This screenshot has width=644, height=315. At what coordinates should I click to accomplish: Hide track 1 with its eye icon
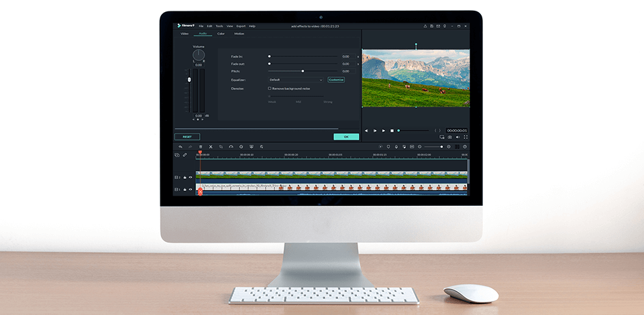tap(191, 190)
